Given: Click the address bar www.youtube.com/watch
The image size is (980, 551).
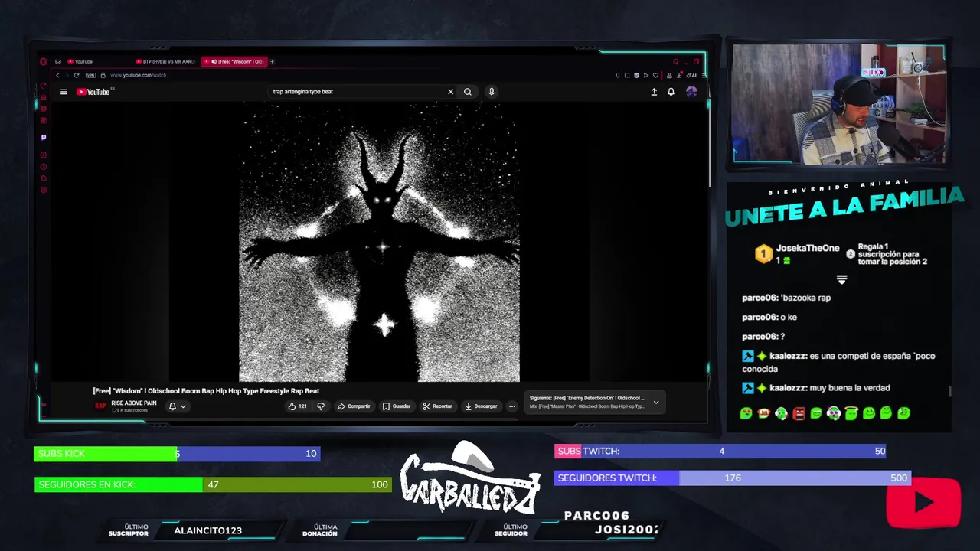Looking at the screenshot, I should [138, 75].
